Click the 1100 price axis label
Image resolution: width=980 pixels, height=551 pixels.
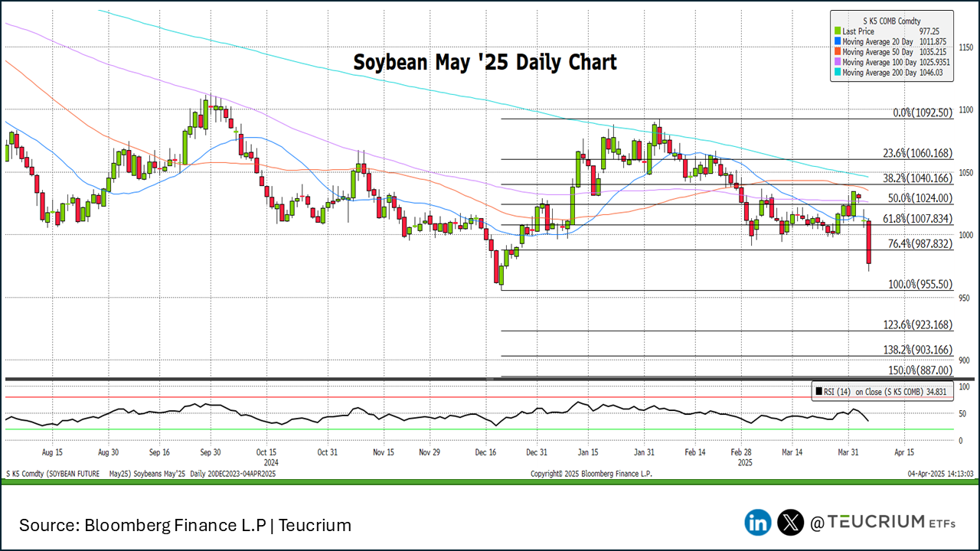coord(966,110)
